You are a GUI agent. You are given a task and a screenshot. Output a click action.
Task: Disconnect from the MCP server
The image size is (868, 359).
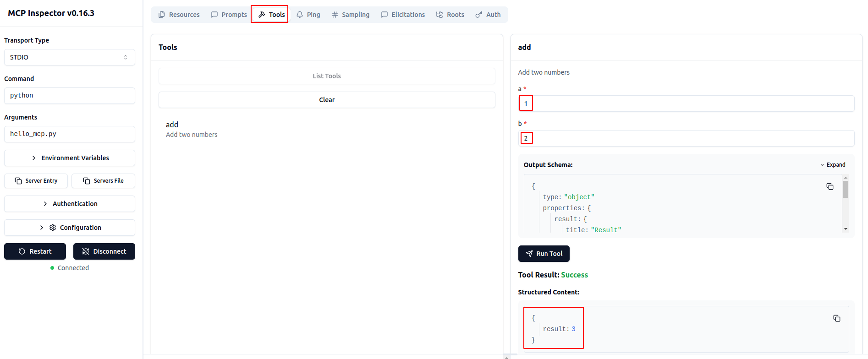click(104, 251)
